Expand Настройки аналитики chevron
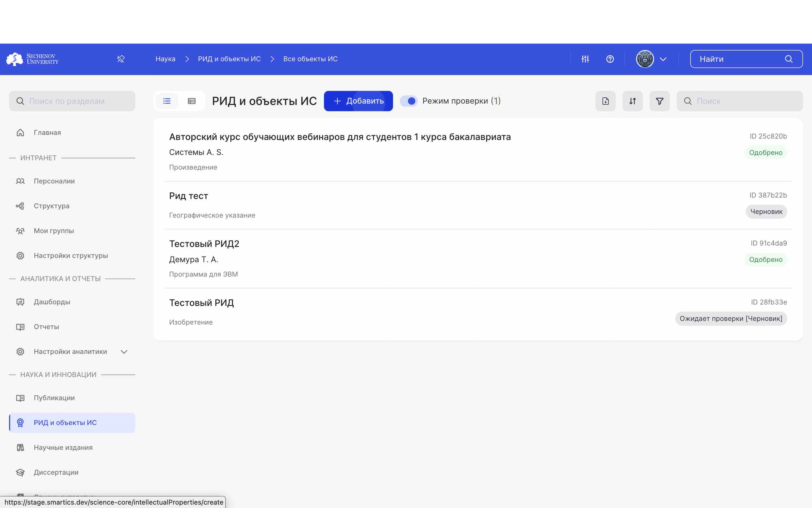 (x=124, y=352)
